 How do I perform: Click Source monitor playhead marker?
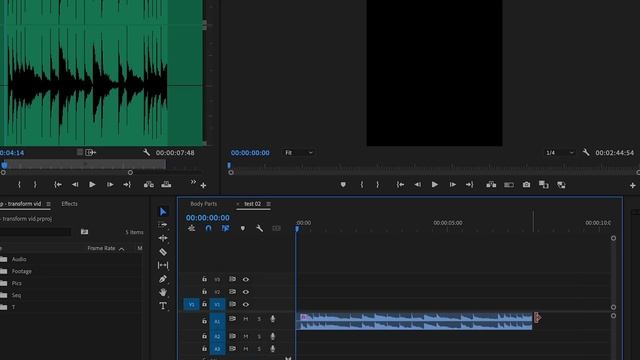4,165
